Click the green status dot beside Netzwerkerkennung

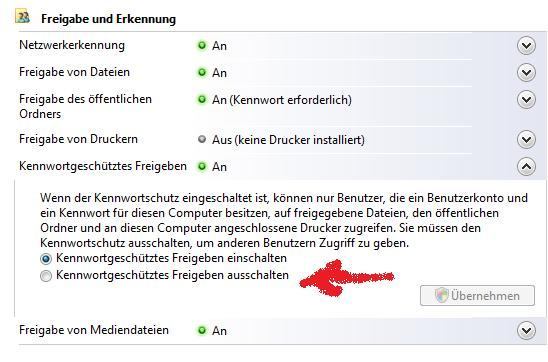[x=202, y=45]
